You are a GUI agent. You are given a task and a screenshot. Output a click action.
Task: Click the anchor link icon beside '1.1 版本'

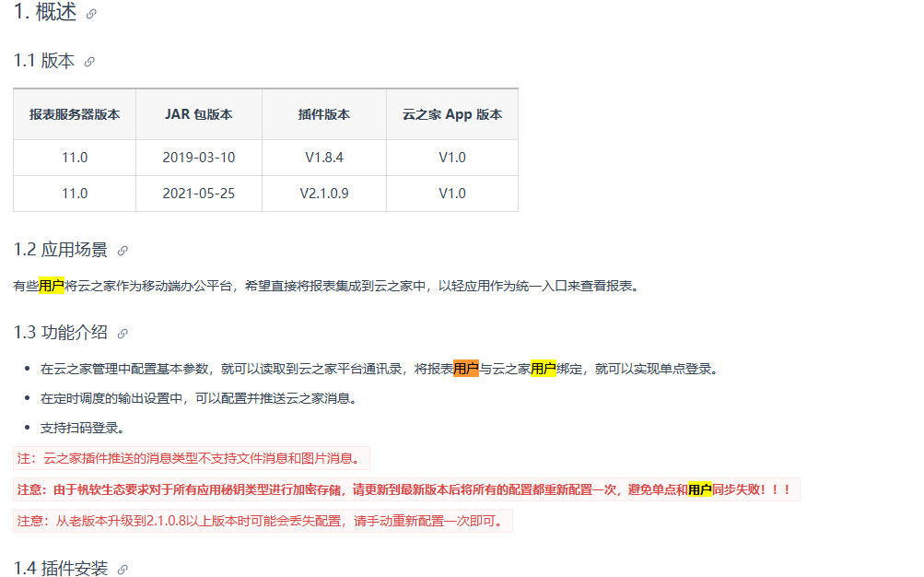tap(89, 62)
